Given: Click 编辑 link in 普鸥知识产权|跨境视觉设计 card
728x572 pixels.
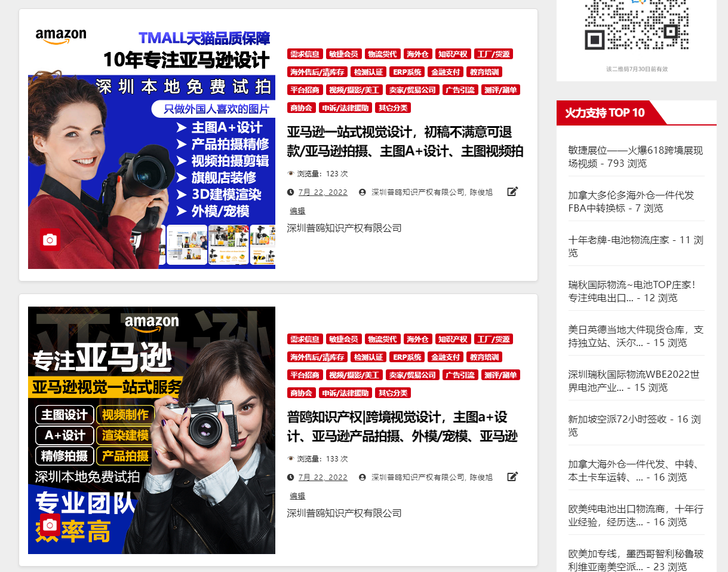Looking at the screenshot, I should pos(297,496).
